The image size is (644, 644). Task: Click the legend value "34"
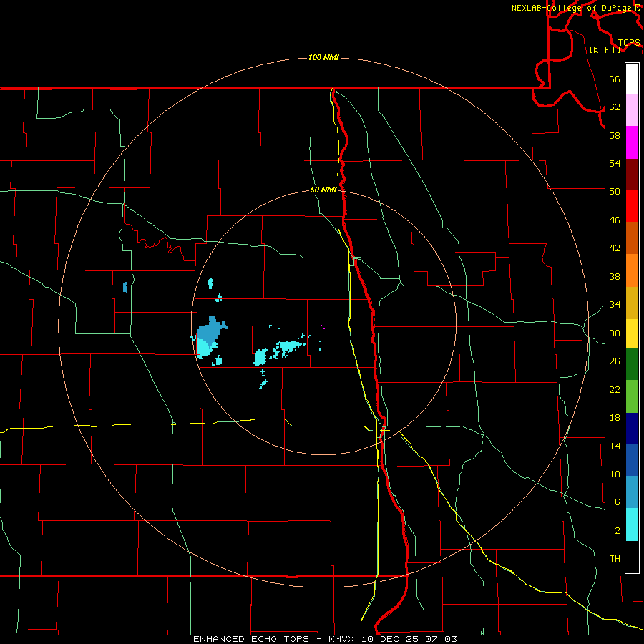615,305
